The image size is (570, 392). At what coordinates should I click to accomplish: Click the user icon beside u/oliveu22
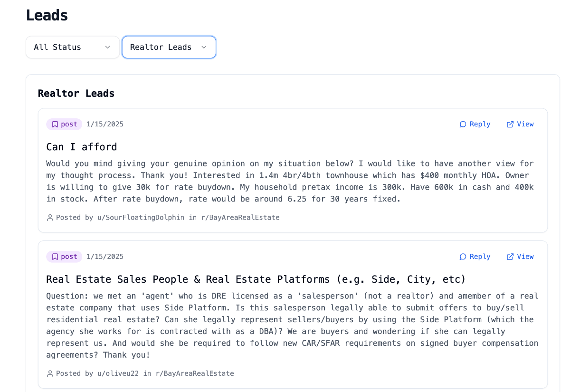50,374
